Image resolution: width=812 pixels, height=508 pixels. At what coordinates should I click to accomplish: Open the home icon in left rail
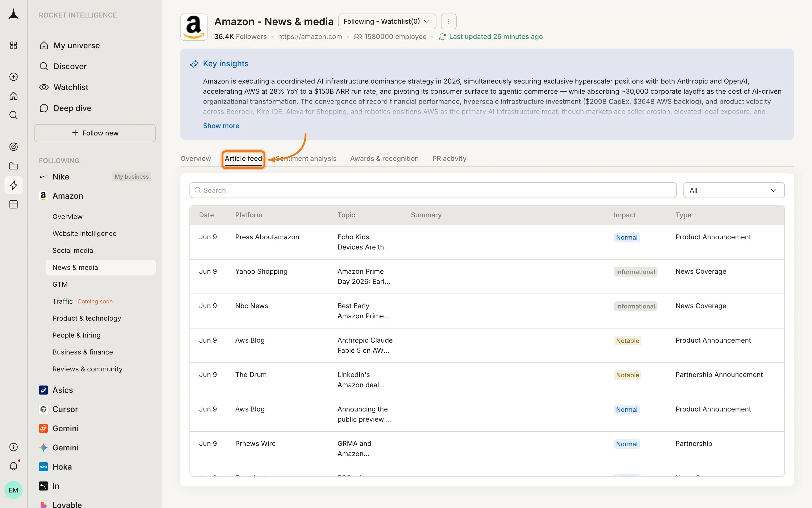pos(14,96)
